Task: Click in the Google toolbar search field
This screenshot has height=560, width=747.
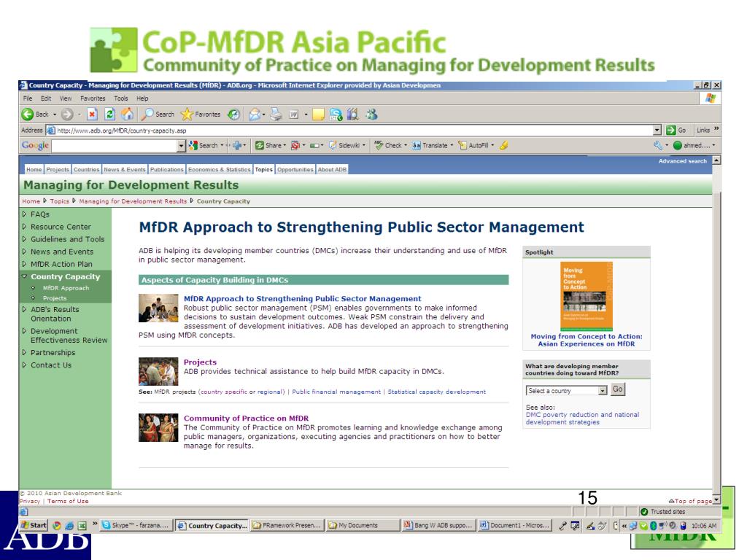Action: [x=115, y=146]
